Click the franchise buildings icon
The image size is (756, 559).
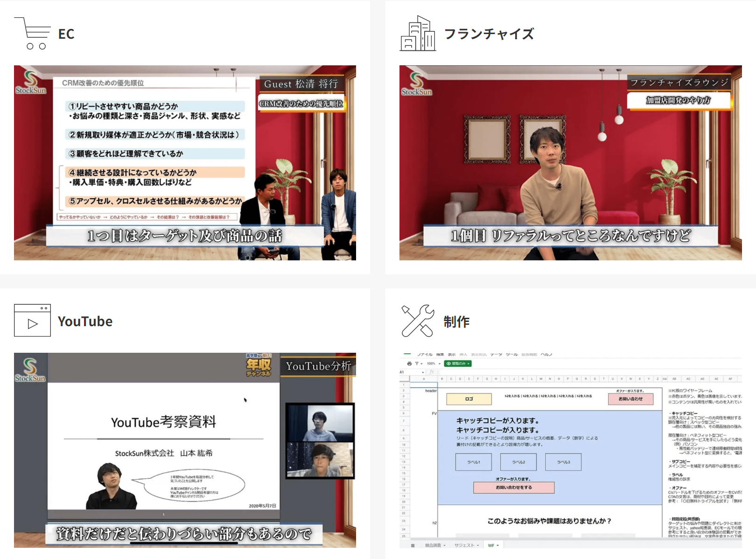(418, 34)
